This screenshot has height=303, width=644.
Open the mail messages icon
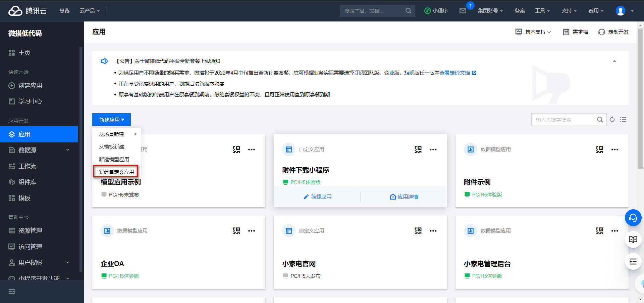[463, 11]
